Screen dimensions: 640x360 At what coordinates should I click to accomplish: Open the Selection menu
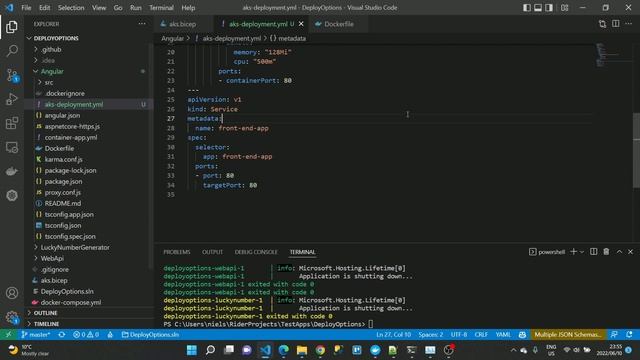tap(71, 8)
